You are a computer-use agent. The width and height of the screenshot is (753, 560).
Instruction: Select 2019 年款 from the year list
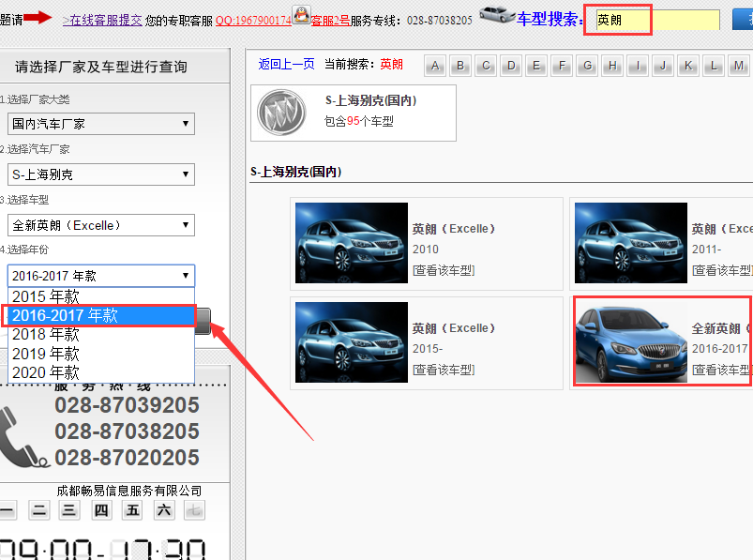(101, 354)
